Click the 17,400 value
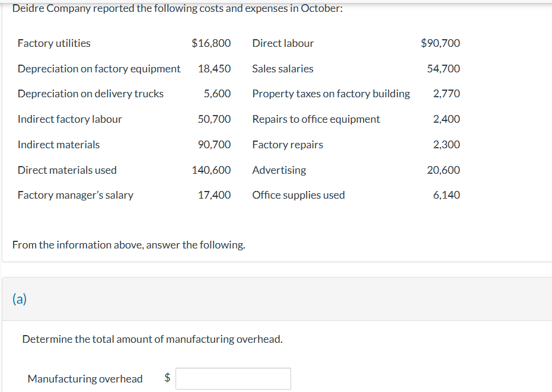The width and height of the screenshot is (552, 392). tap(214, 195)
